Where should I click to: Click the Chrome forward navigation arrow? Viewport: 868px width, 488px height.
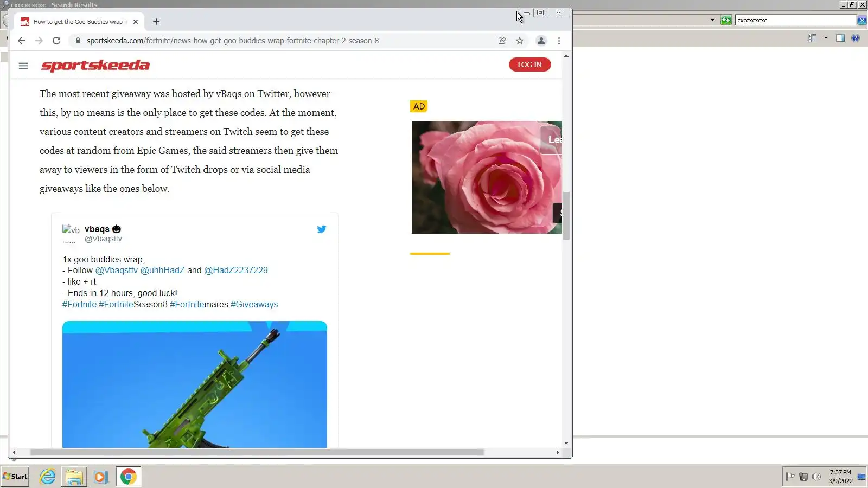pos(39,41)
